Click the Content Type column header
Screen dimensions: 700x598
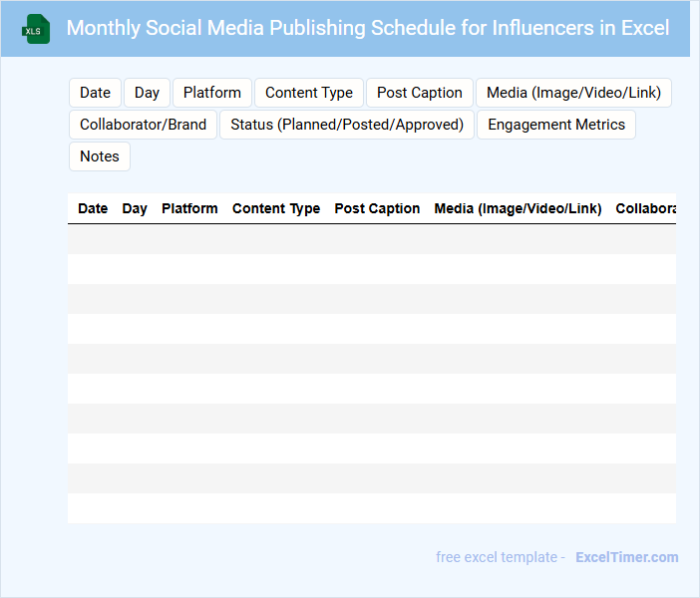276,208
